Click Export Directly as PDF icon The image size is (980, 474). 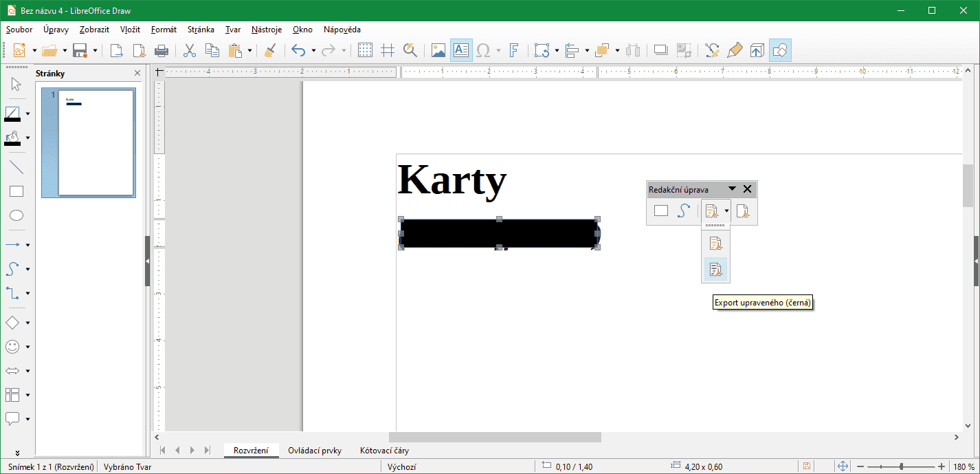click(140, 50)
